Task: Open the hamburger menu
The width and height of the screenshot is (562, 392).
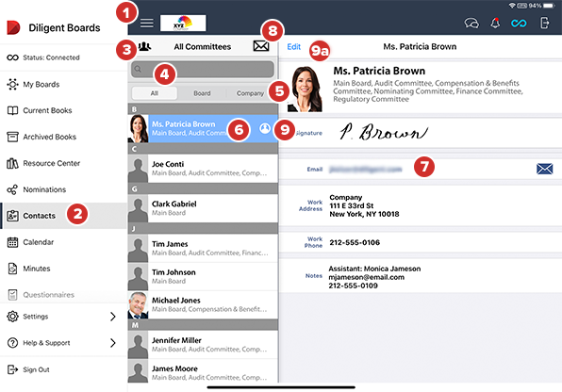Action: [x=146, y=24]
